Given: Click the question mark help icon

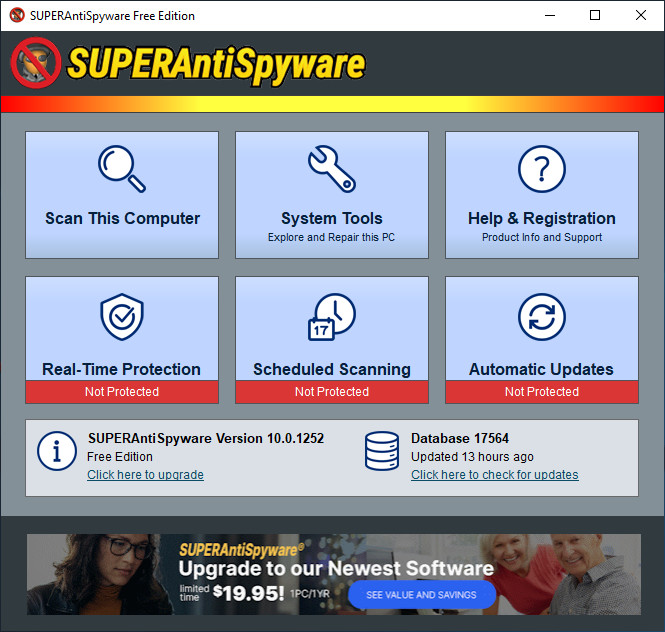Looking at the screenshot, I should (x=542, y=169).
